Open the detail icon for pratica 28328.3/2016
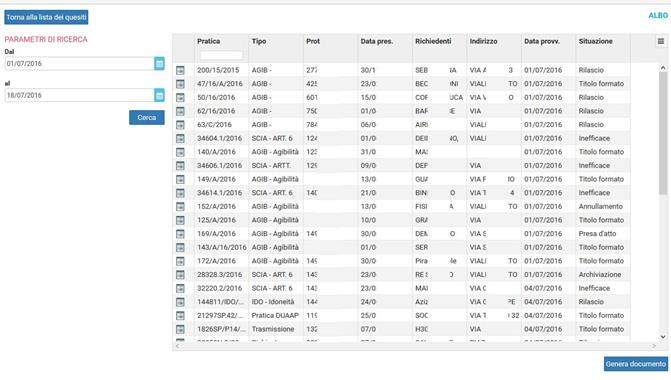The width and height of the screenshot is (671, 380). point(180,275)
